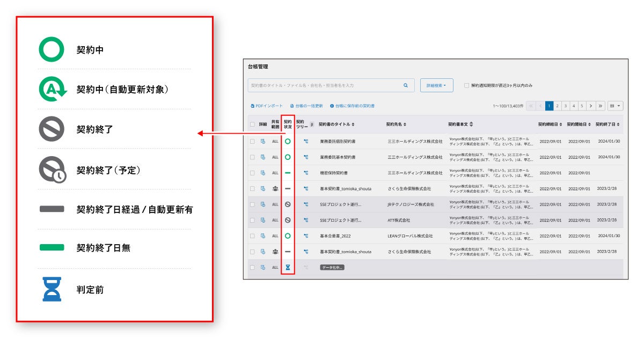The width and height of the screenshot is (644, 338).
Task: Click the データ化中 badge
Action: click(332, 267)
